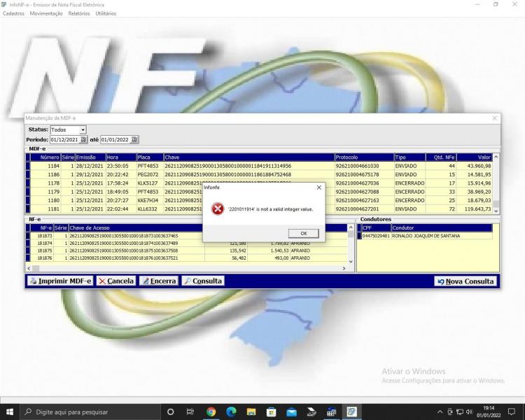
Task: Expand the Status dropdown showing Todos
Action: [83, 129]
